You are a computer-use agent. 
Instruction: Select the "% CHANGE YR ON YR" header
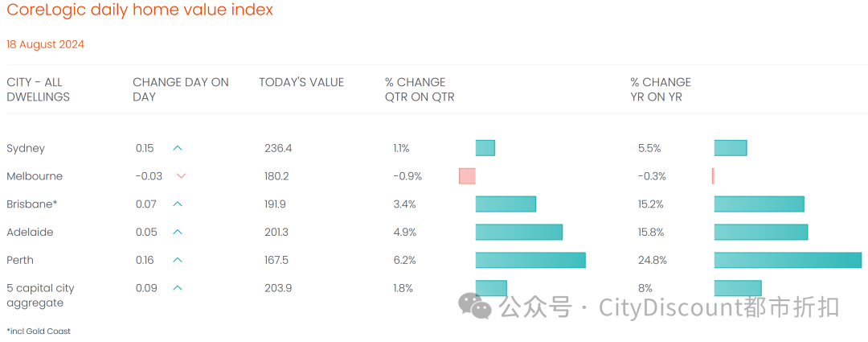click(x=661, y=89)
